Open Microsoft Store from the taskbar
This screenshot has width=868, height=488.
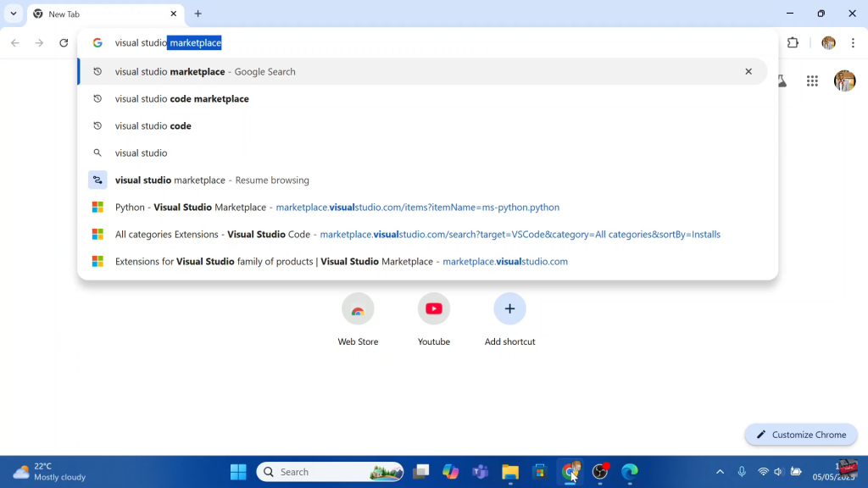[x=540, y=472]
